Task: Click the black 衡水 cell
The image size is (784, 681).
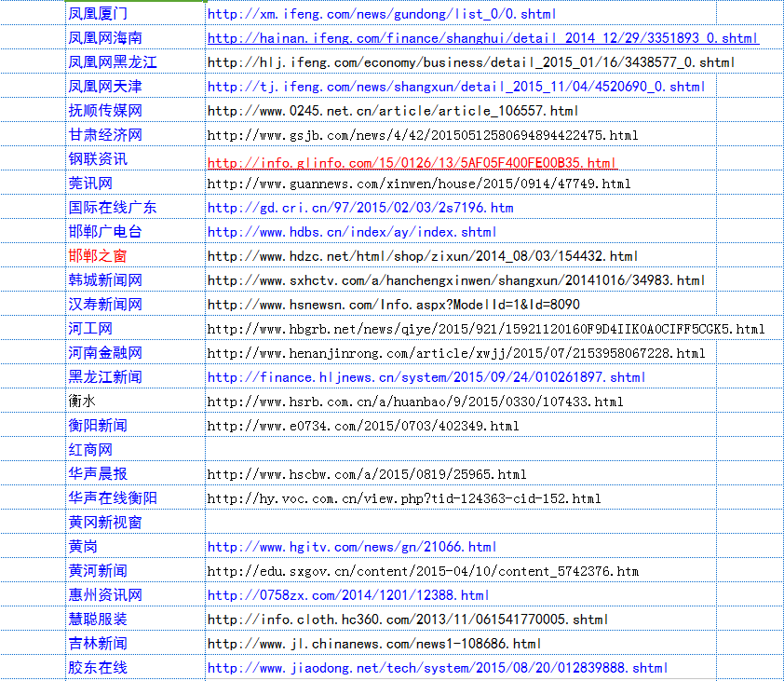Action: (x=136, y=401)
